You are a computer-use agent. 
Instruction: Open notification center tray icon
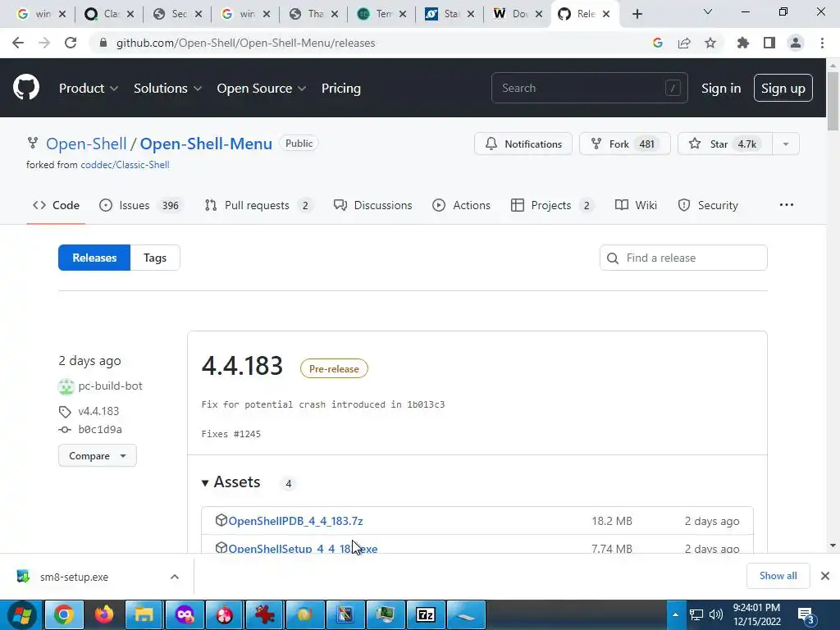[806, 615]
